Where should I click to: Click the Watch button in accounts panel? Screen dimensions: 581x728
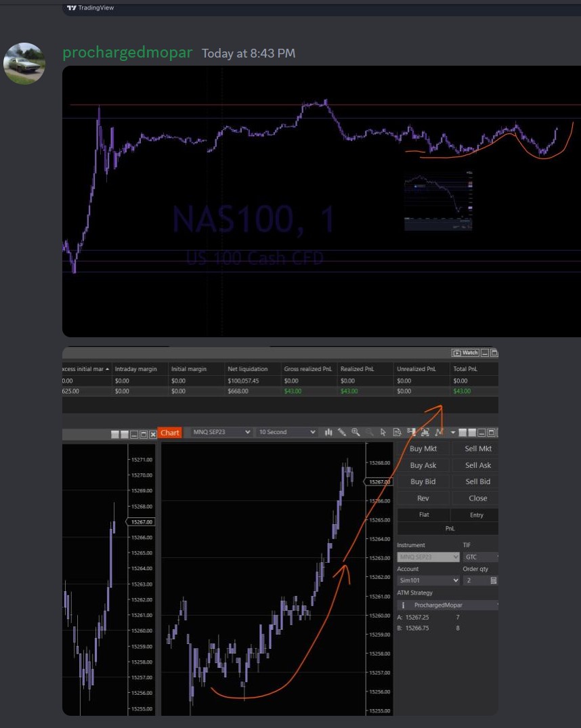[x=465, y=353]
